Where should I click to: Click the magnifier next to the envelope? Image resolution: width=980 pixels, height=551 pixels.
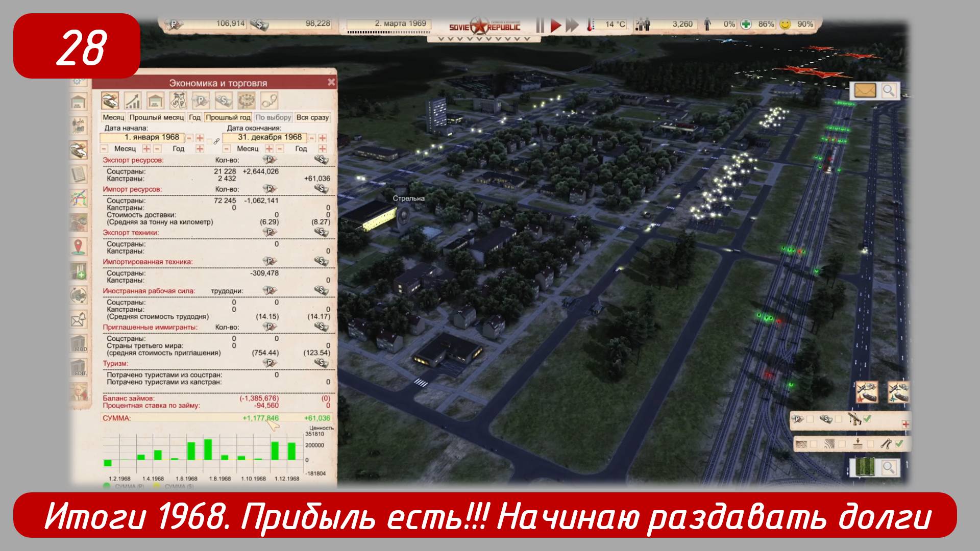(x=889, y=91)
